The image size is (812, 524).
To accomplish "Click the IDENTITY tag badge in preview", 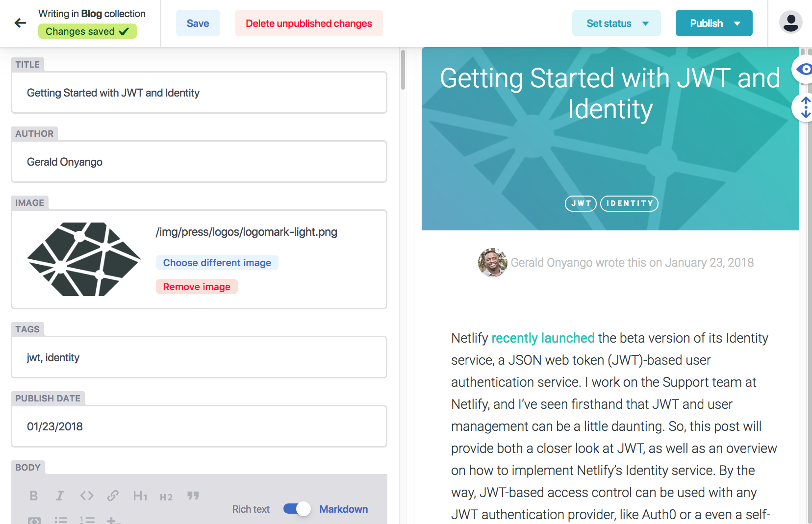I will tap(629, 203).
